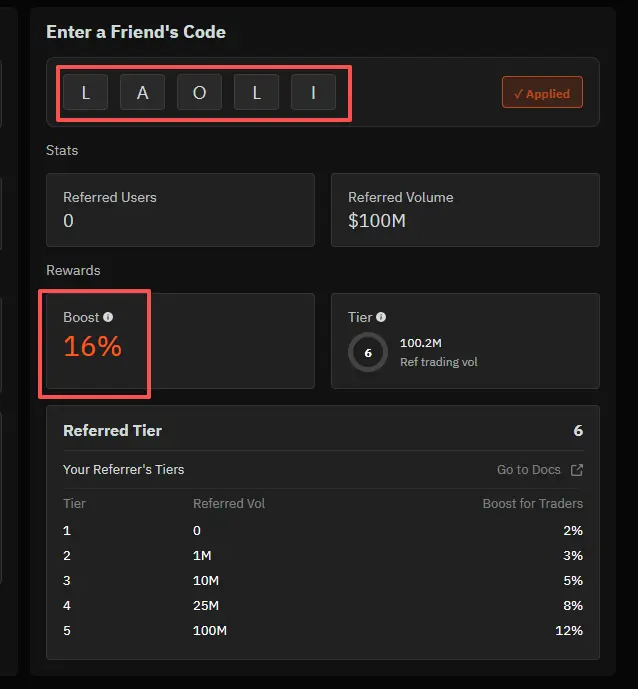Click the Tier info icon
The image size is (638, 689).
[x=381, y=317]
